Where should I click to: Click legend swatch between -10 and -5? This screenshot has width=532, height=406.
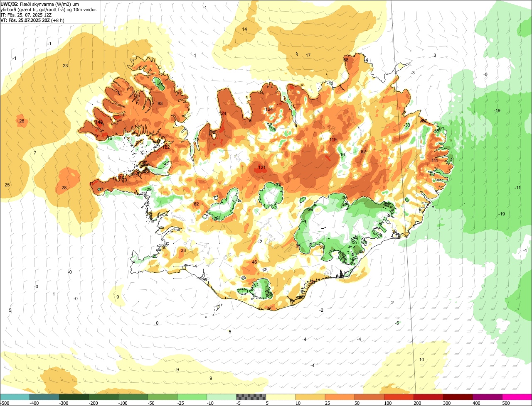tap(221, 397)
